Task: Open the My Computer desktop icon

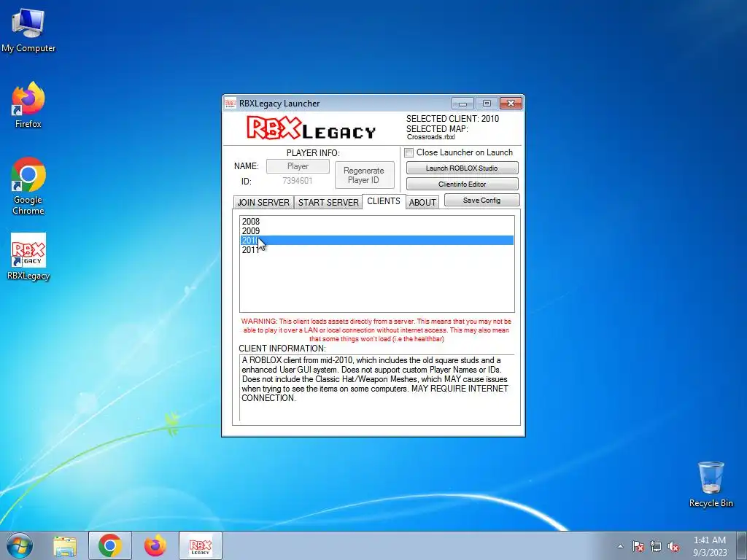Action: pyautogui.click(x=28, y=30)
